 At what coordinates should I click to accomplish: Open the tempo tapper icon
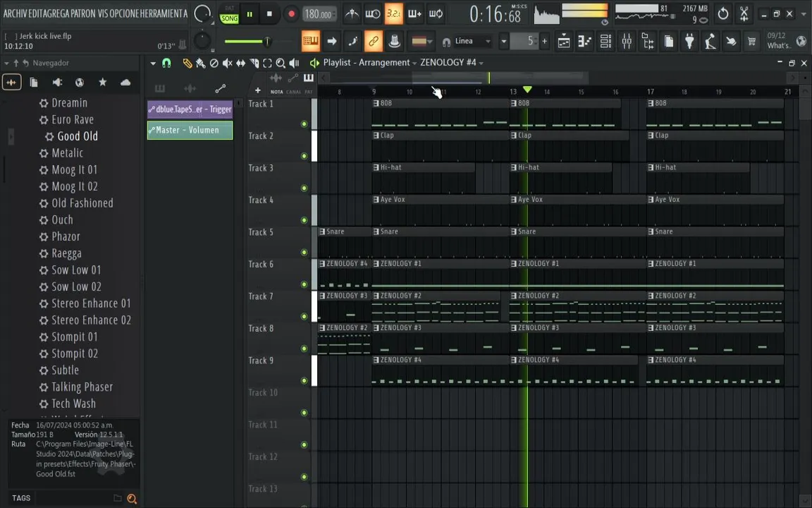click(710, 41)
